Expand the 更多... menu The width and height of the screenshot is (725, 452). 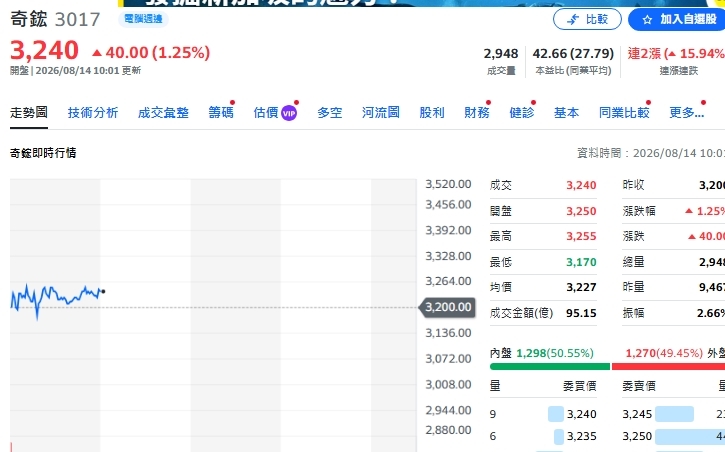point(687,112)
